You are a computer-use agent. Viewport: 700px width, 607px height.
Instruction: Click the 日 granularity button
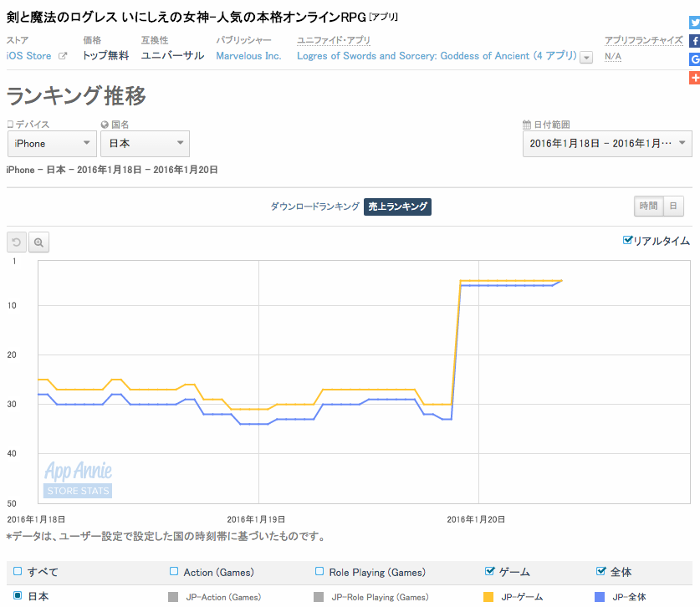point(673,207)
